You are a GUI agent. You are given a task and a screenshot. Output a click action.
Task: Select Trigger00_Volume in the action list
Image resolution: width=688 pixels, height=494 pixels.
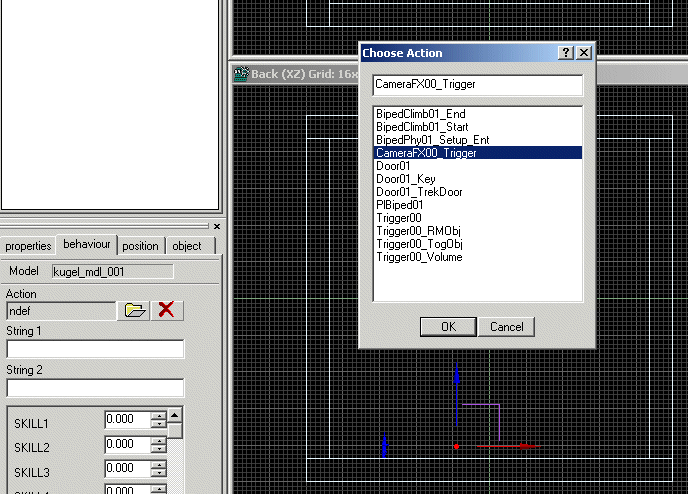point(419,257)
